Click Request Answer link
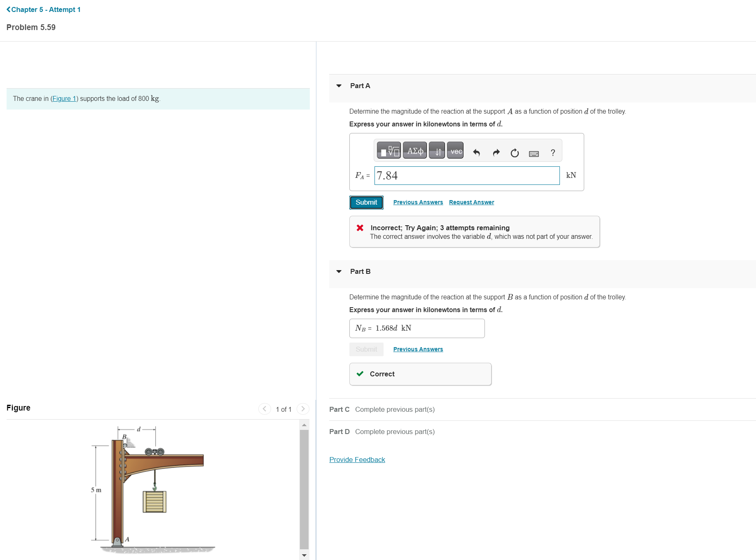Screen dimensions: 756x560 [x=472, y=202]
